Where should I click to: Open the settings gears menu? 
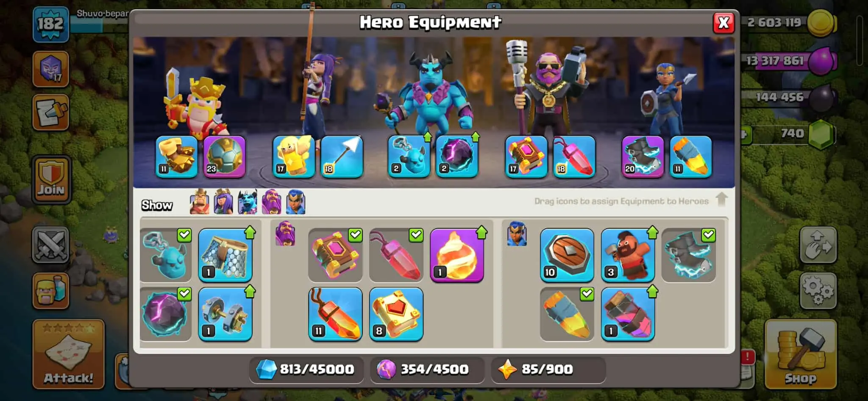coord(818,291)
